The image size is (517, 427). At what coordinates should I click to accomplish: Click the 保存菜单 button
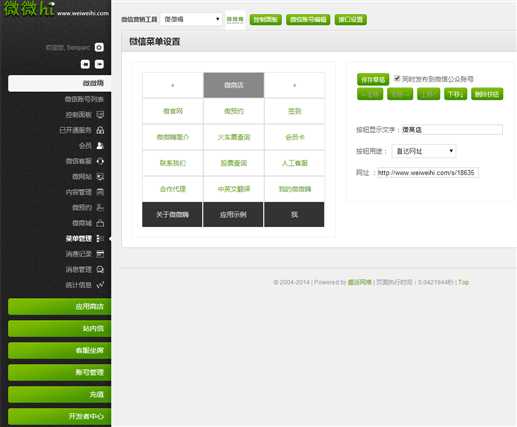373,79
